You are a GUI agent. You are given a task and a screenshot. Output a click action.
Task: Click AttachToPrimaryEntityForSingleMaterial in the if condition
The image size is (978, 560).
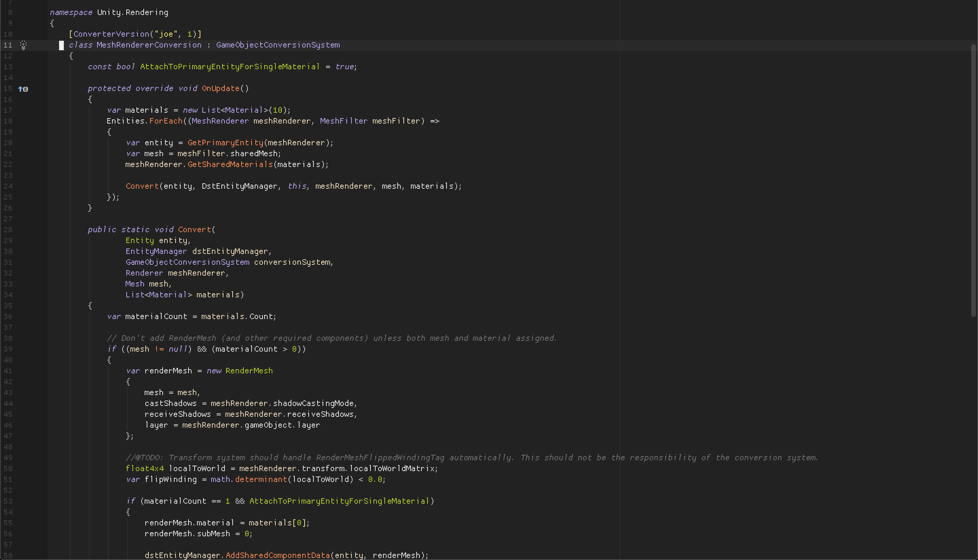tap(339, 501)
